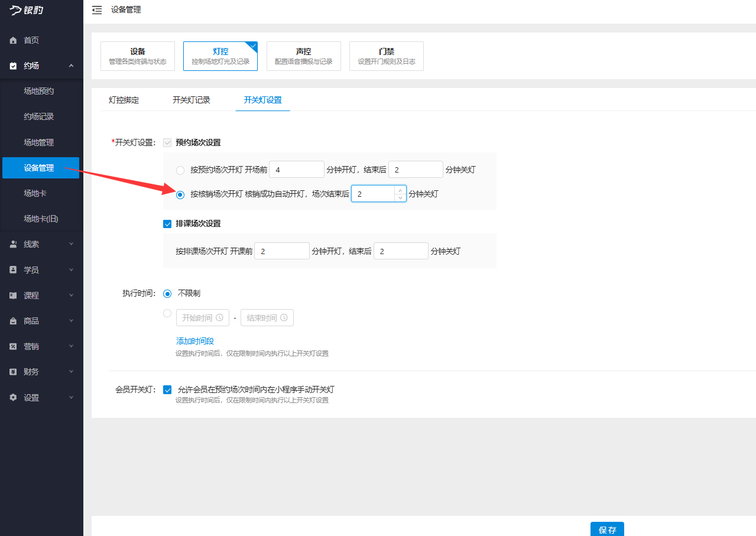Click the 课程 course icon in sidebar
This screenshot has height=536, width=756.
click(13, 295)
